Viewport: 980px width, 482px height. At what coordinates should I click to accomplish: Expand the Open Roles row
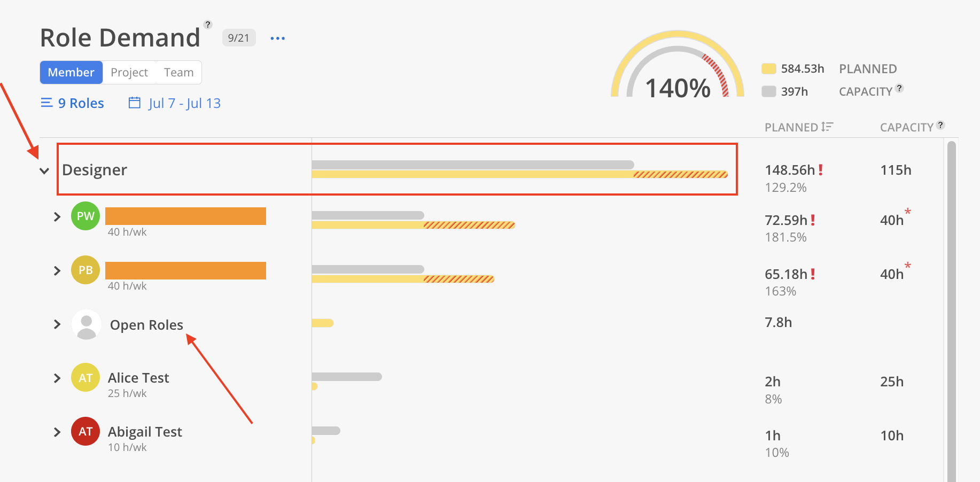pyautogui.click(x=57, y=324)
